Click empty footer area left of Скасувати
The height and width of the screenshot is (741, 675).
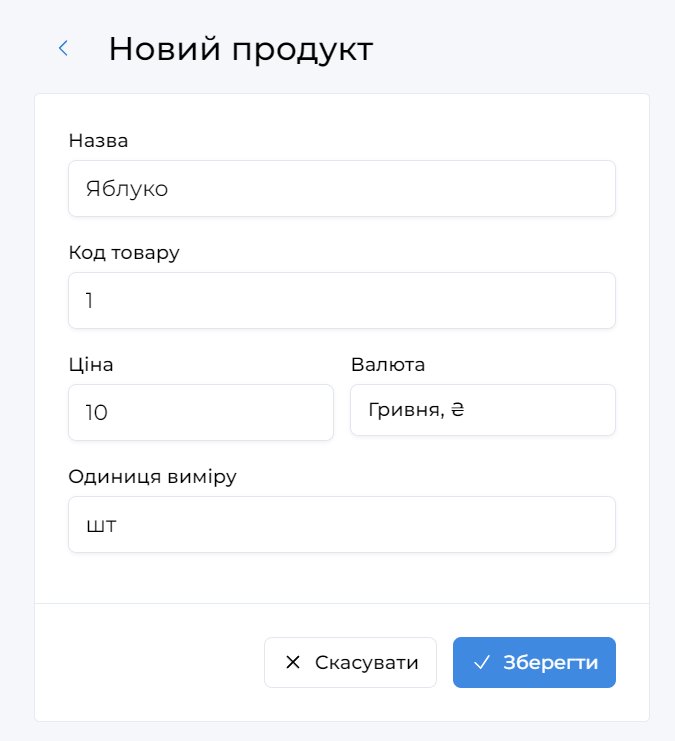(x=150, y=662)
